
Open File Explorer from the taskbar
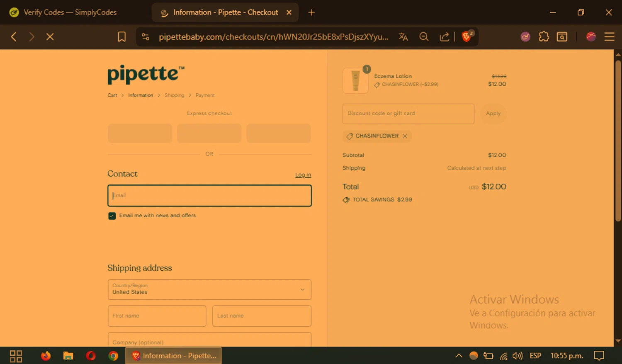tap(68, 356)
